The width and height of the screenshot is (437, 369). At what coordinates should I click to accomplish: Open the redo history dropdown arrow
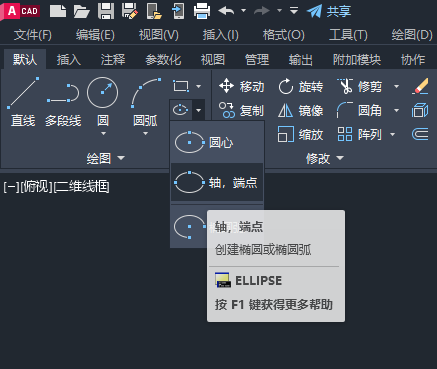pos(279,11)
